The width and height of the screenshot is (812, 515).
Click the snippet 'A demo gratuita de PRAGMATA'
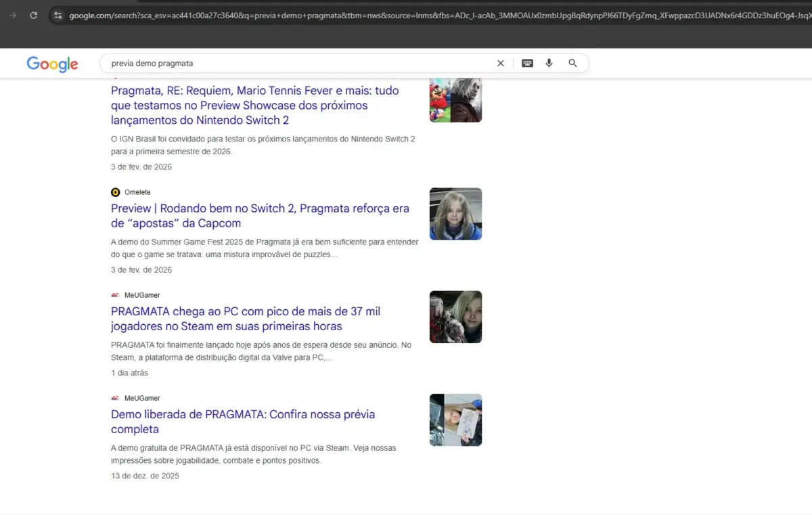[254, 454]
